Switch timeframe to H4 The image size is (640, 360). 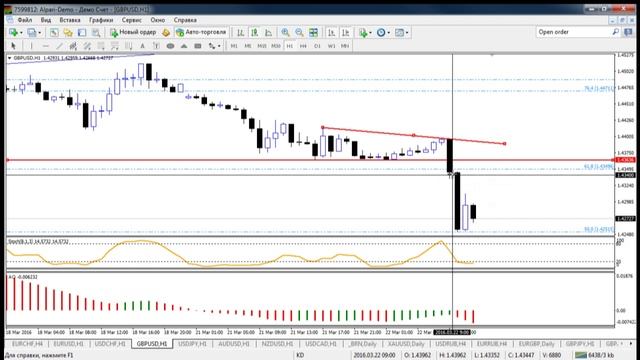click(303, 46)
